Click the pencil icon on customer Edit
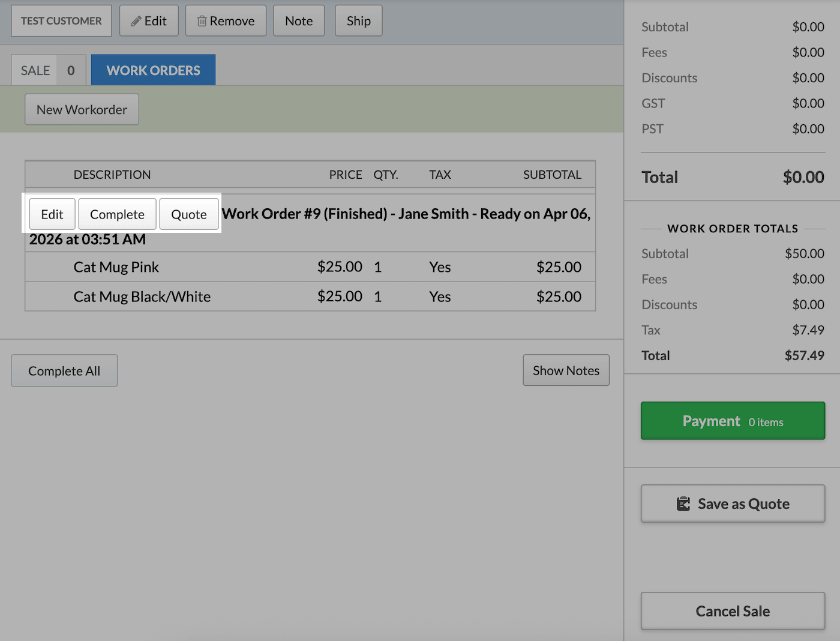This screenshot has height=641, width=840. (x=136, y=21)
